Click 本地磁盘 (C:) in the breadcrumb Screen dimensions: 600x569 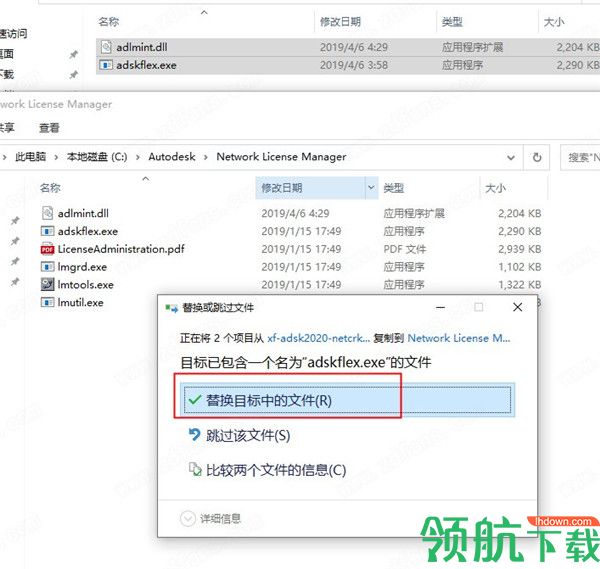(x=97, y=157)
